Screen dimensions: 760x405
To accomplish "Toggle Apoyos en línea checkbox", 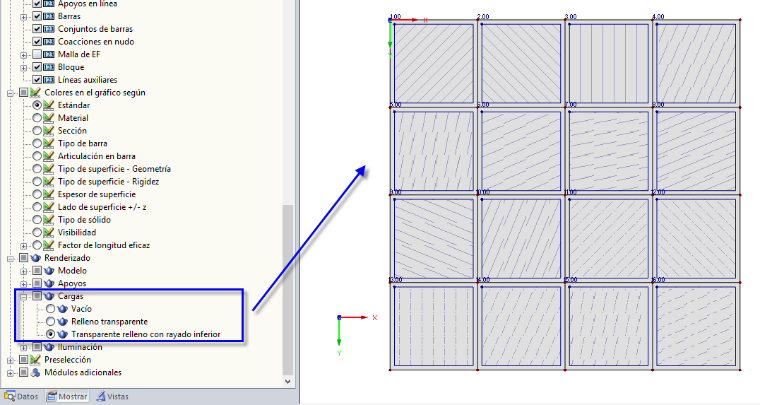I will pos(37,3).
